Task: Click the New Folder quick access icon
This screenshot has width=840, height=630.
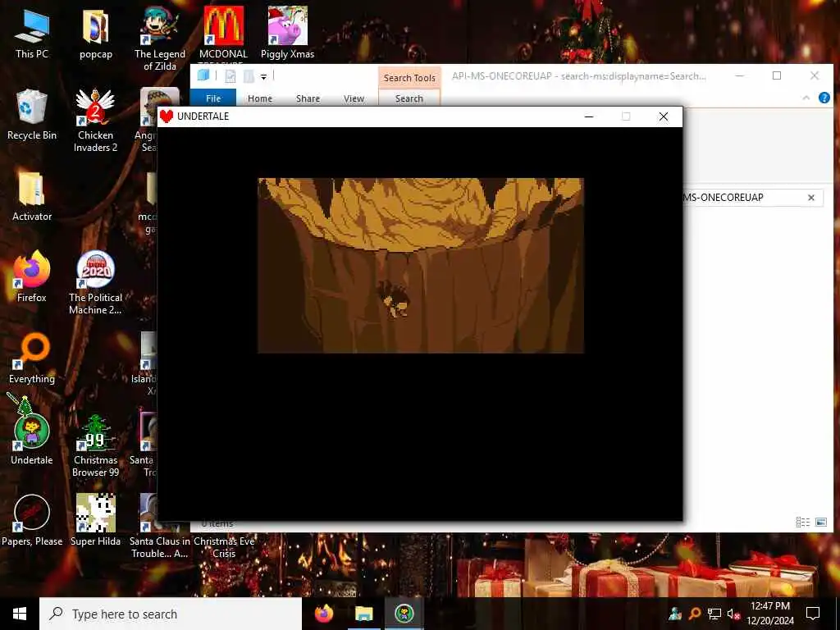Action: point(249,76)
